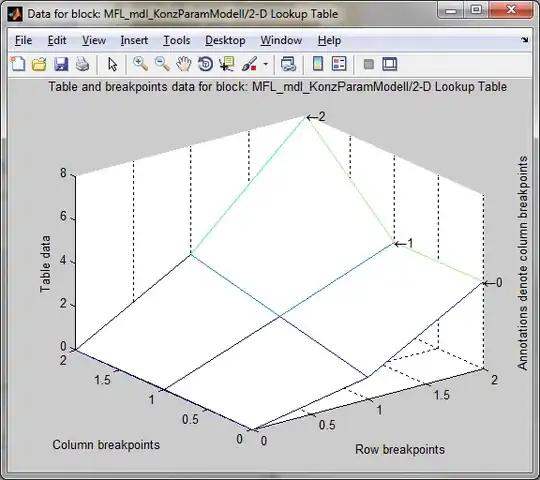Click Hide Plot Tools icon
The height and width of the screenshot is (480, 540).
click(369, 64)
